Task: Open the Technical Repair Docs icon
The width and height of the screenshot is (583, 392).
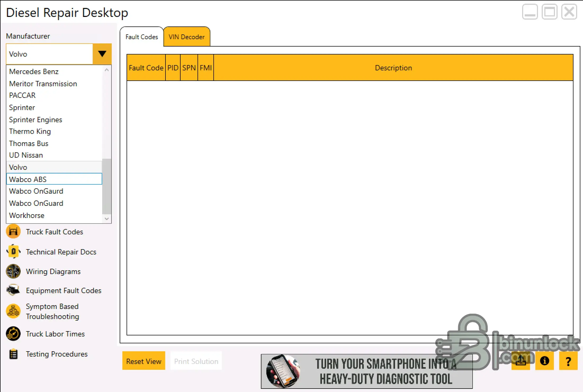Action: pos(13,252)
